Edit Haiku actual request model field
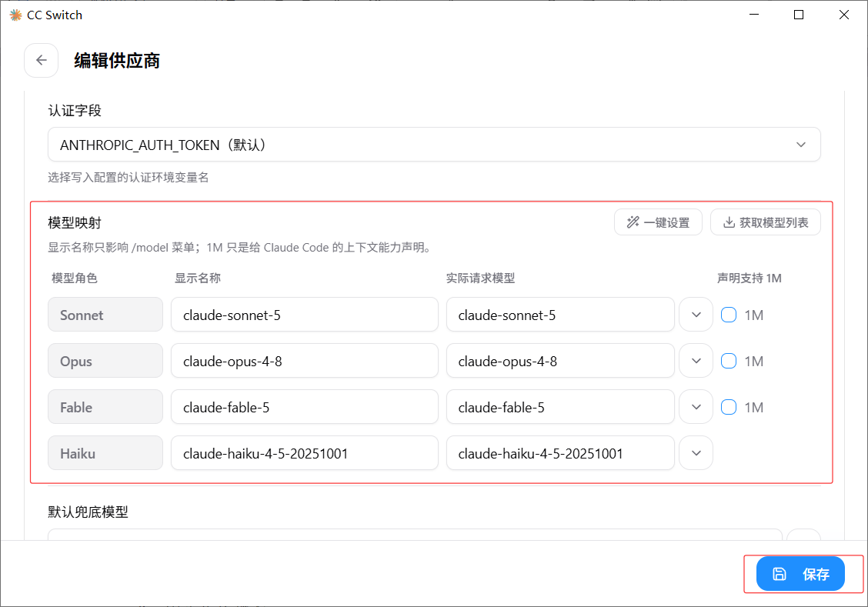 tap(560, 453)
